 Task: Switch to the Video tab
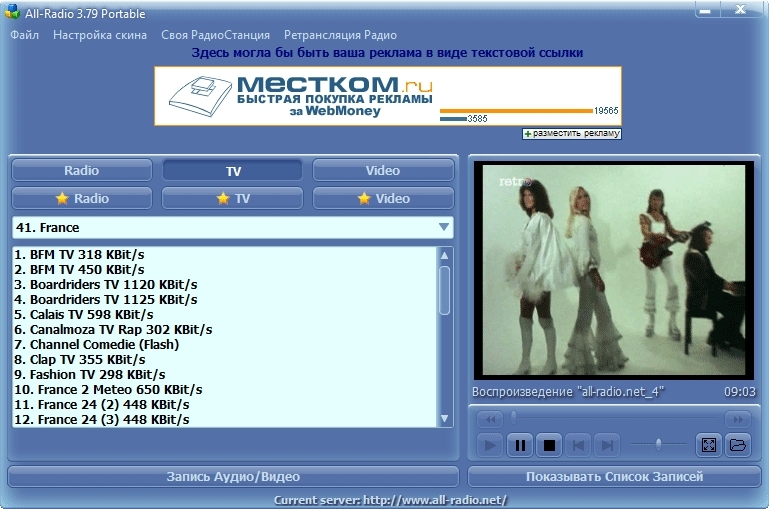[x=382, y=170]
